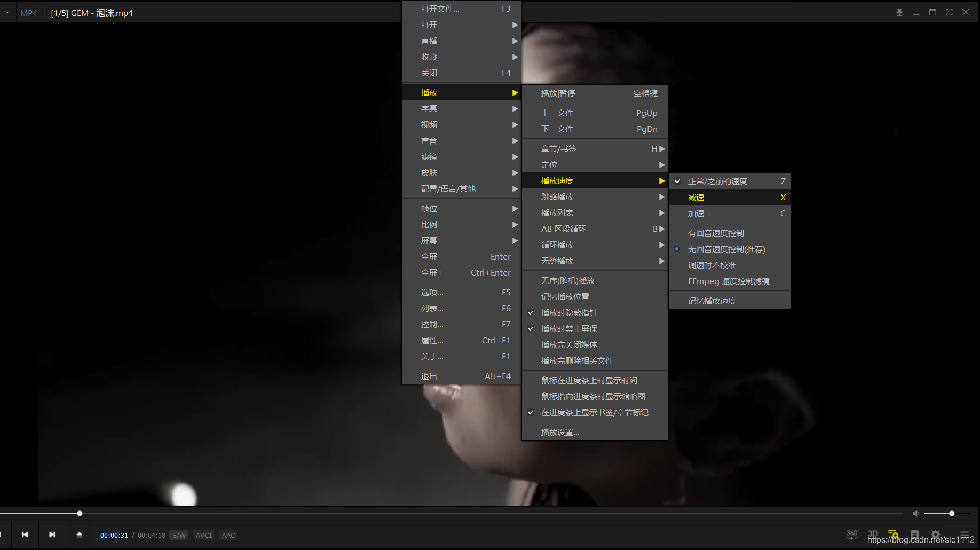Expand the 声音 submenu
This screenshot has height=550, width=980.
coord(461,141)
